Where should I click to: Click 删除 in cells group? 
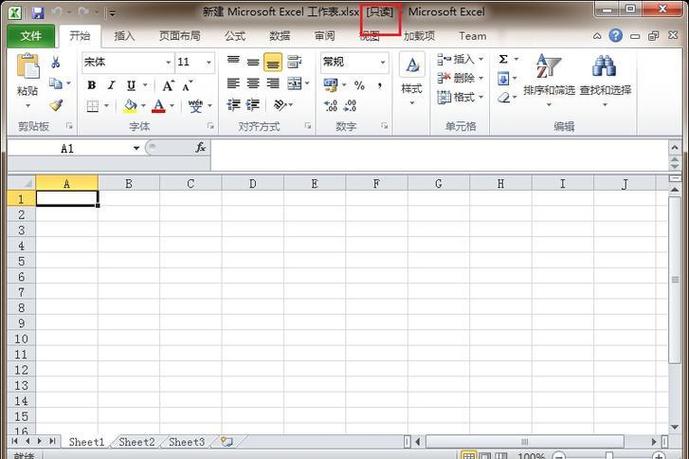point(460,78)
